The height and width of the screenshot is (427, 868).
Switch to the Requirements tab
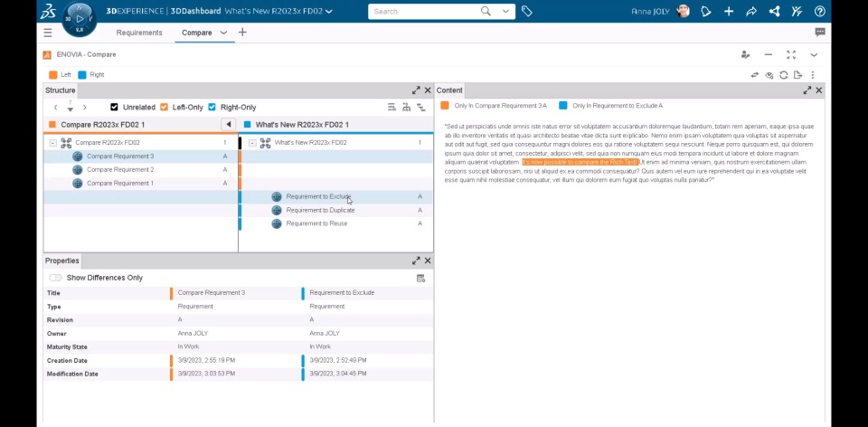point(139,33)
